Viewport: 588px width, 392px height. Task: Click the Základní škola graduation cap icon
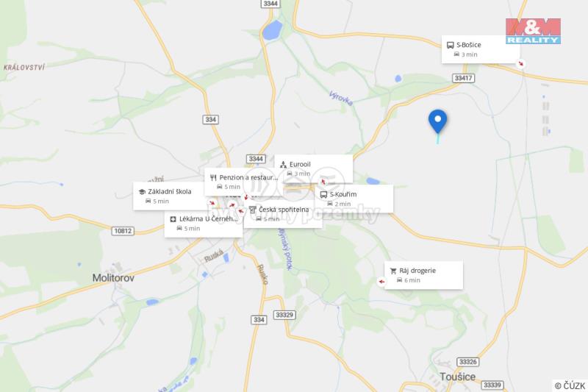142,192
